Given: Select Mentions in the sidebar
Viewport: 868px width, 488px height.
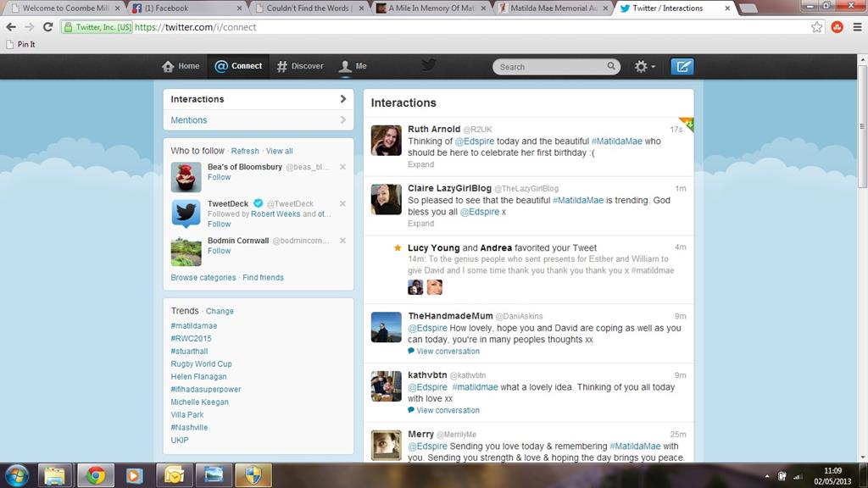Looking at the screenshot, I should [x=259, y=120].
